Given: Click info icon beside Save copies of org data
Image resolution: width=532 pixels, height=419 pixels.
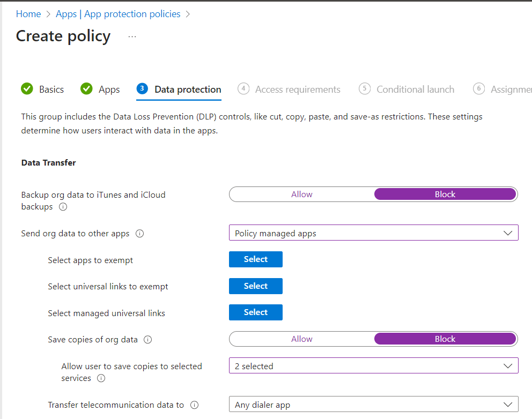Looking at the screenshot, I should [x=148, y=340].
